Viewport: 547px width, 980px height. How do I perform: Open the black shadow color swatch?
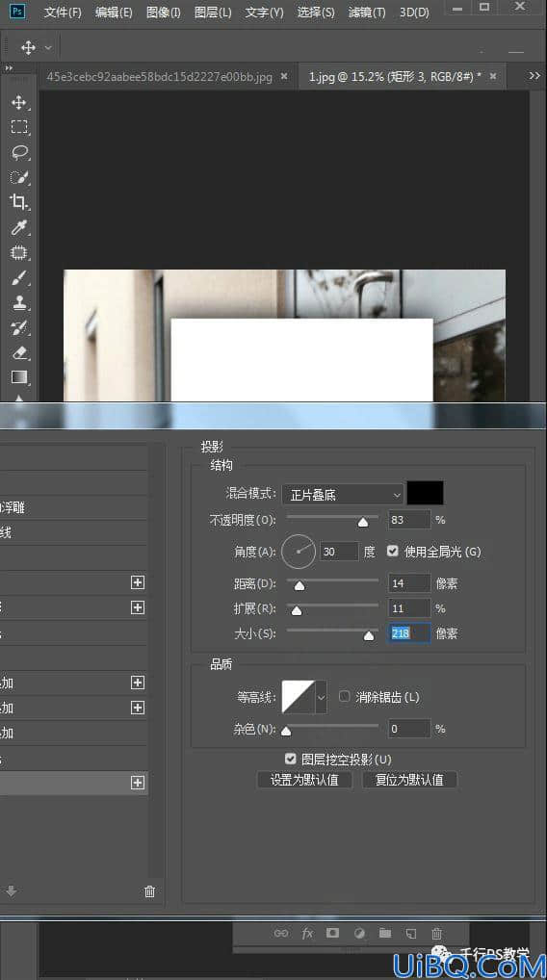coord(425,493)
